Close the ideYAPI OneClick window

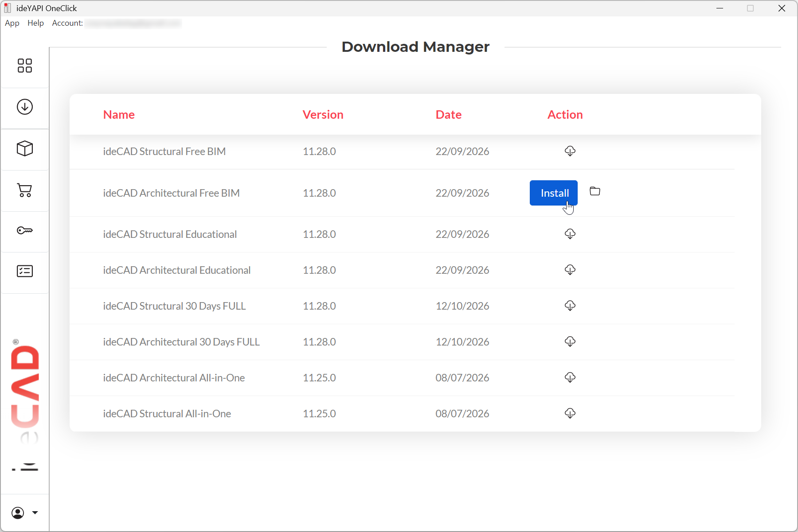point(782,8)
